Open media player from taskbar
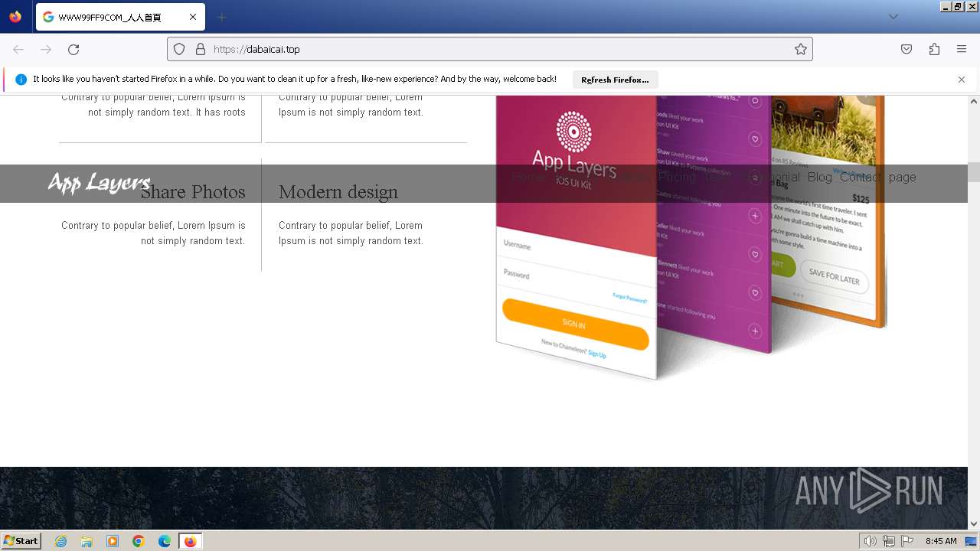Screen dimensions: 980x551 click(113, 541)
